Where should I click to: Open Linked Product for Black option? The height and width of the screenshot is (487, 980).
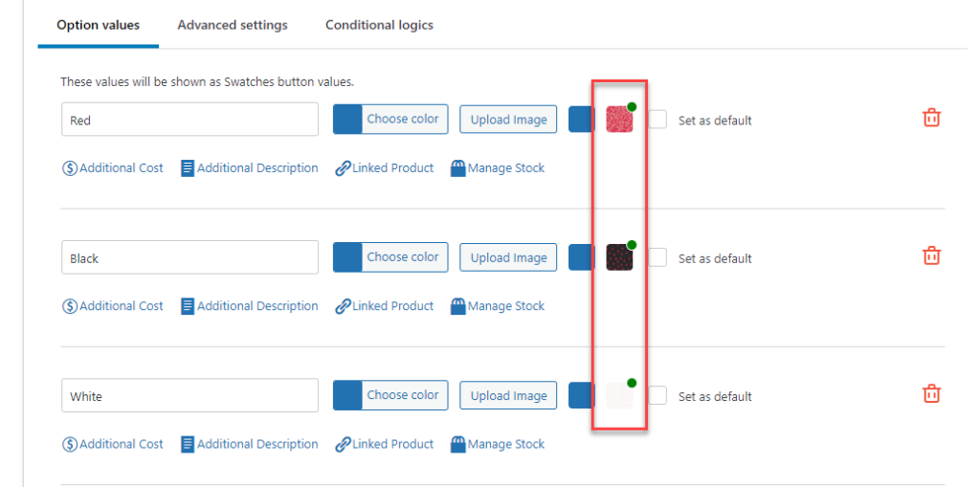click(385, 306)
